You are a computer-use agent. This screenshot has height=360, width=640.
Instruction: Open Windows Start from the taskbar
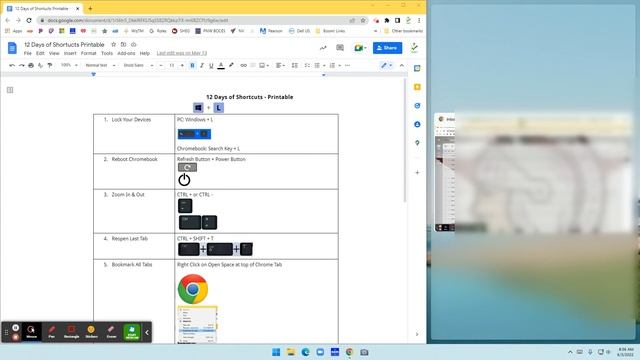pos(276,352)
